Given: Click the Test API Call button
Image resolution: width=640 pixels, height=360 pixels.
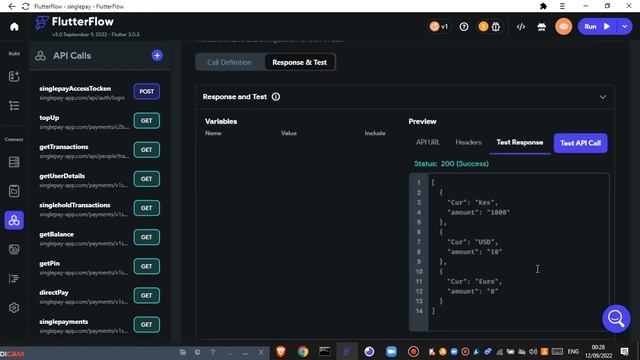Looking at the screenshot, I should 580,143.
